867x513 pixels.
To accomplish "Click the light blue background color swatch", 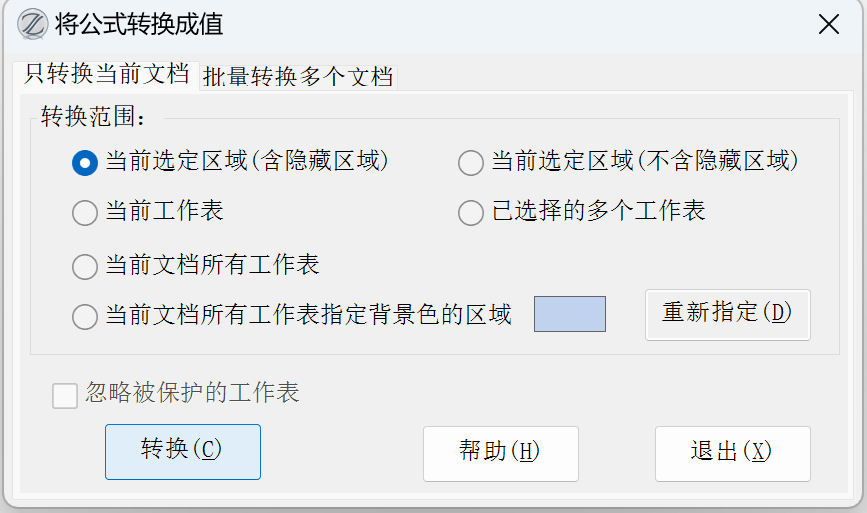I will click(570, 314).
